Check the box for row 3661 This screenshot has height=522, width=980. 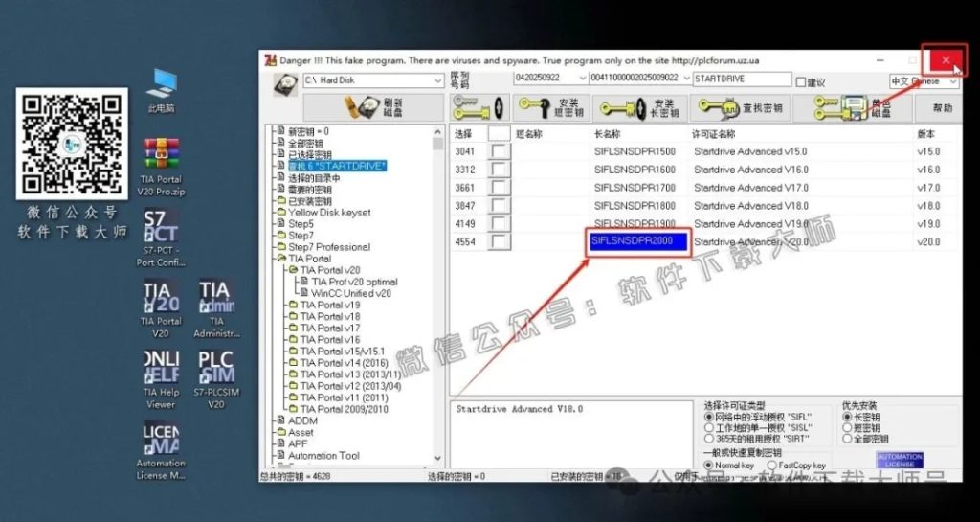(500, 188)
